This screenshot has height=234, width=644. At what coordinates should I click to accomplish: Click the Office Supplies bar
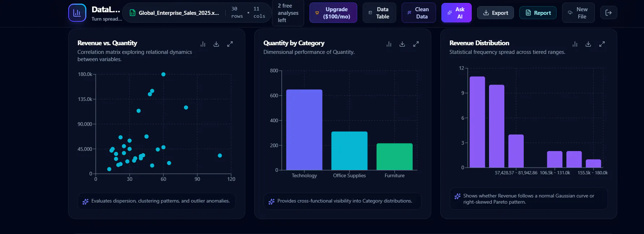pos(349,151)
